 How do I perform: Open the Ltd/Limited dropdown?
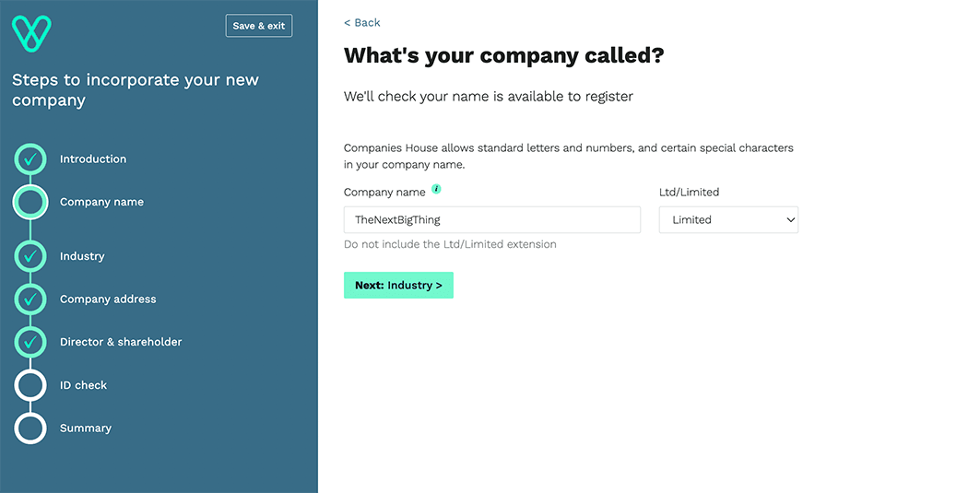(x=728, y=220)
